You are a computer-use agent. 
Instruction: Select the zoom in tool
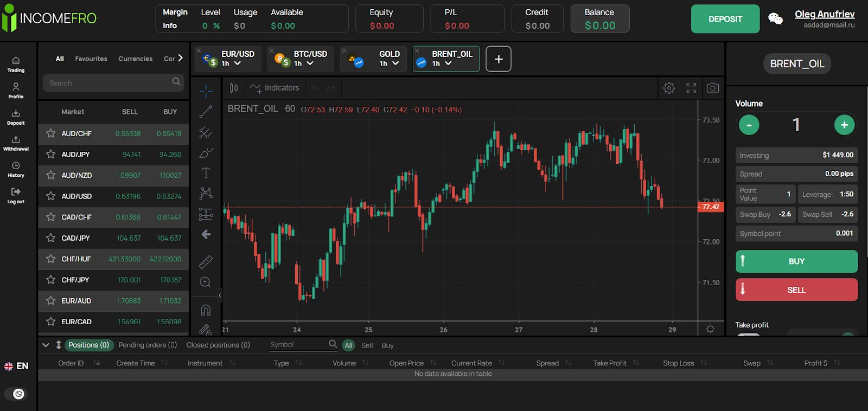[206, 282]
